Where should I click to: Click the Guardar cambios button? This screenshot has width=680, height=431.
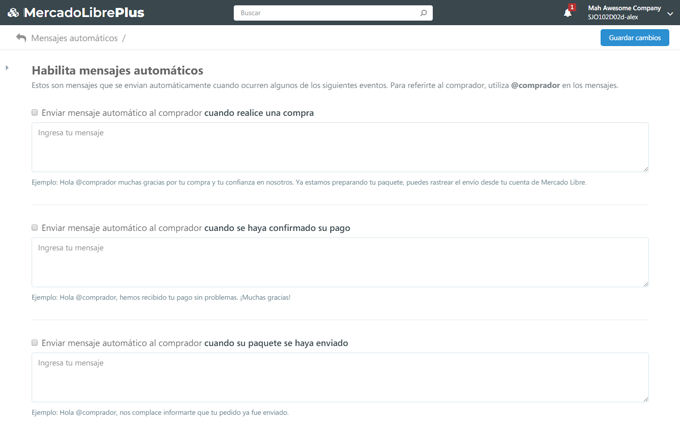[x=634, y=38]
